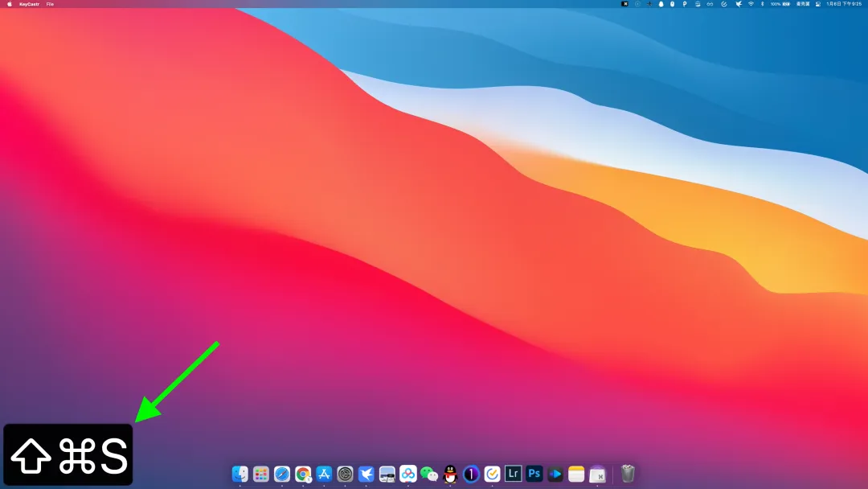Click the KeyCastr command-key menu bar icon
868x489 pixels.
point(624,4)
